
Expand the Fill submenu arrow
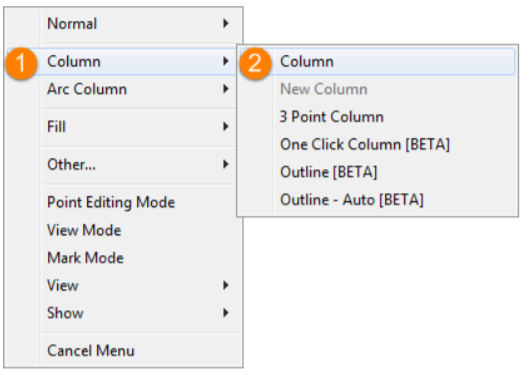pyautogui.click(x=226, y=127)
